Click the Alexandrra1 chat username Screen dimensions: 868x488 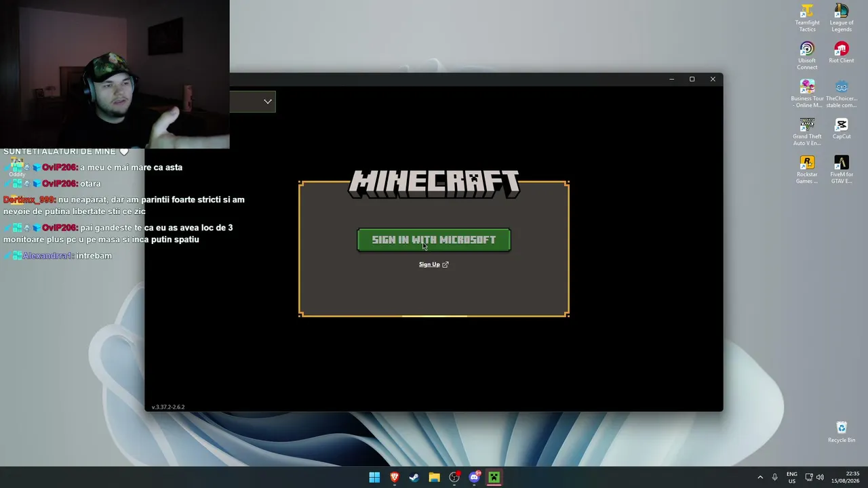[47, 256]
